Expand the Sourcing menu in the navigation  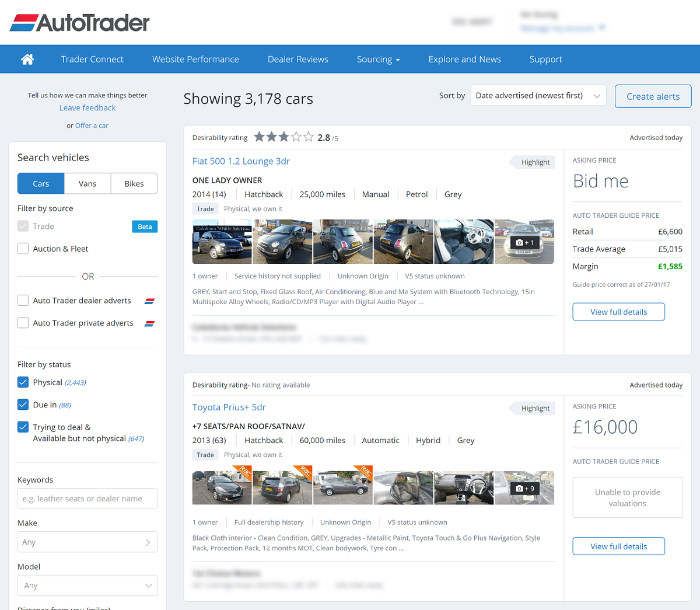[x=378, y=59]
